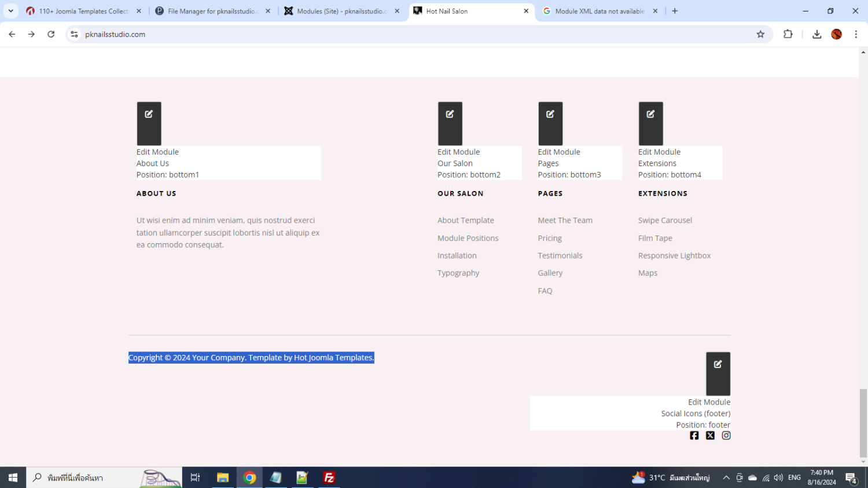Open the Windows Start menu
The height and width of the screenshot is (488, 868).
point(13,478)
